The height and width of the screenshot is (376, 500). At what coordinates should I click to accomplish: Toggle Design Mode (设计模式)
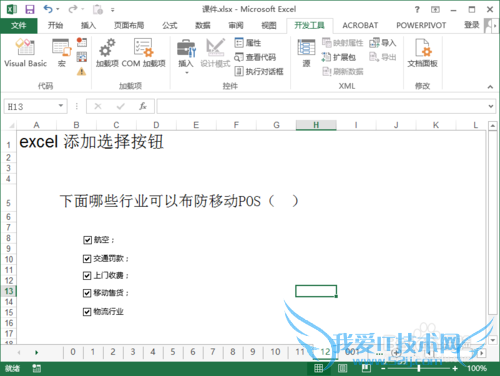coord(215,53)
